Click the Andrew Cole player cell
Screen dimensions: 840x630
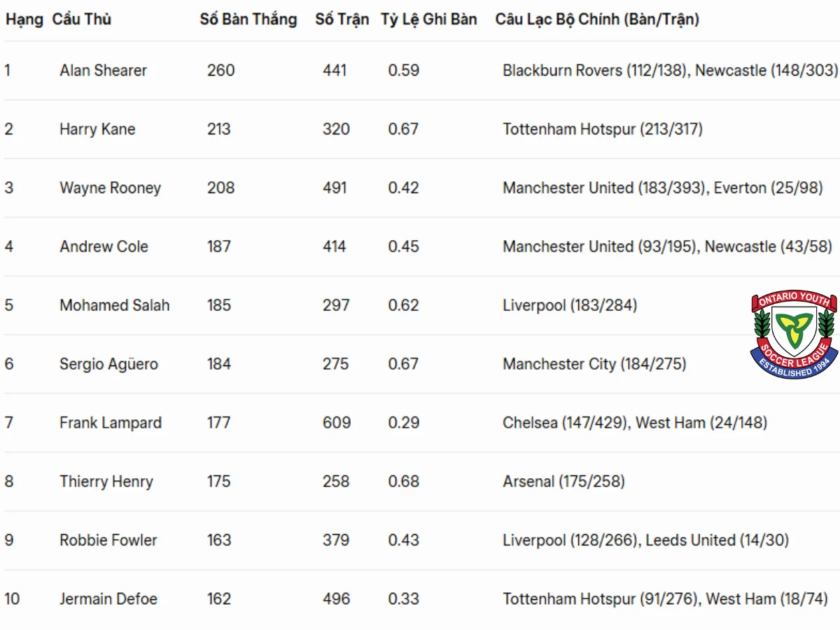coord(104,246)
